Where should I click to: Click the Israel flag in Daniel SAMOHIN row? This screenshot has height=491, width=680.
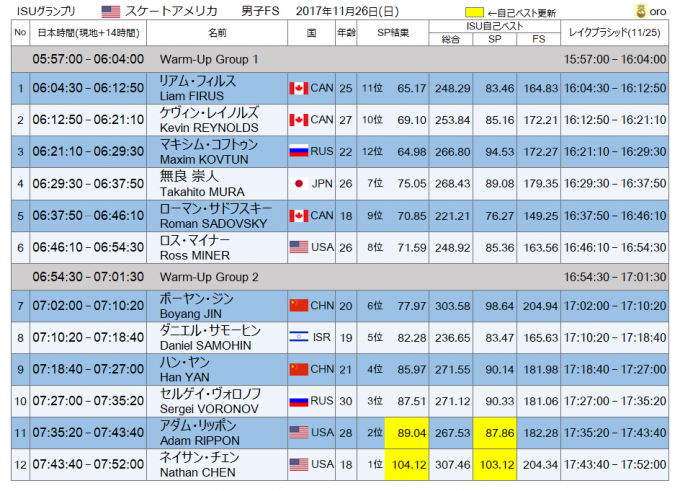pos(297,337)
